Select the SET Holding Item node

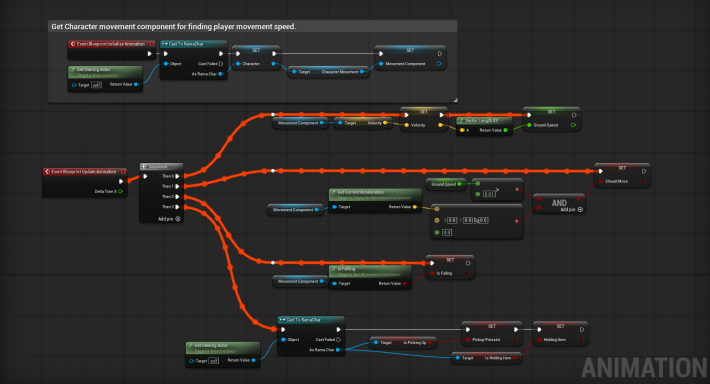pyautogui.click(x=561, y=334)
